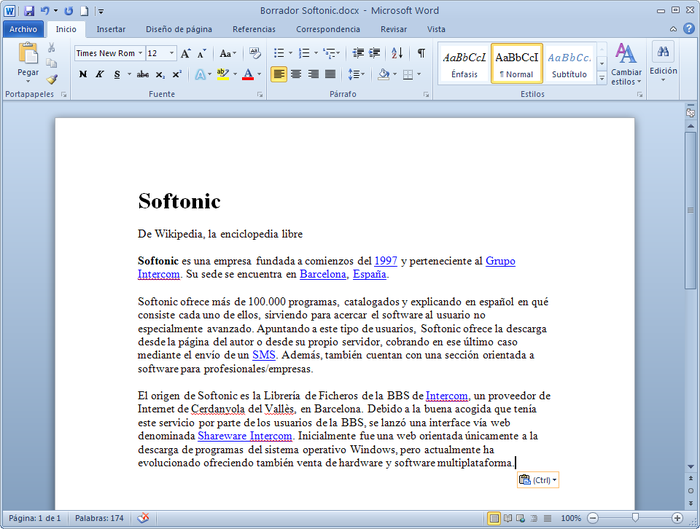Viewport: 700px width, 529px height.
Task: Click the sort A-Z icon
Action: (397, 53)
